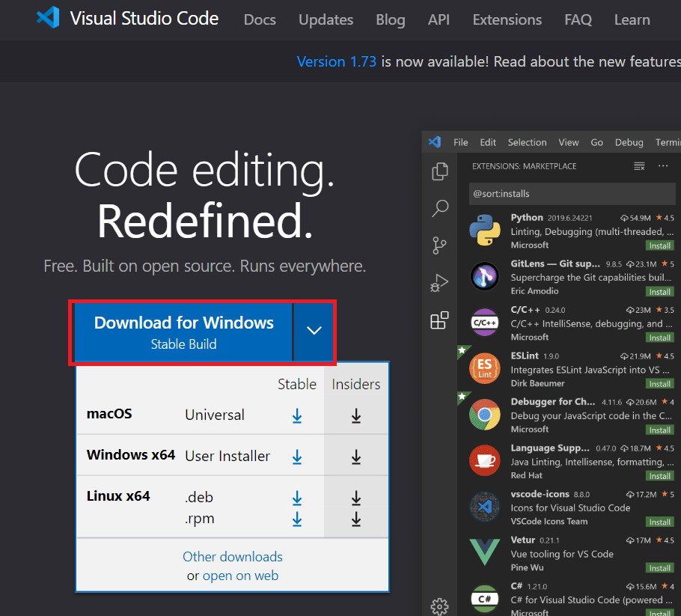Viewport: 681px width, 616px height.
Task: Click the editor's VS Code logo icon
Action: click(x=435, y=142)
